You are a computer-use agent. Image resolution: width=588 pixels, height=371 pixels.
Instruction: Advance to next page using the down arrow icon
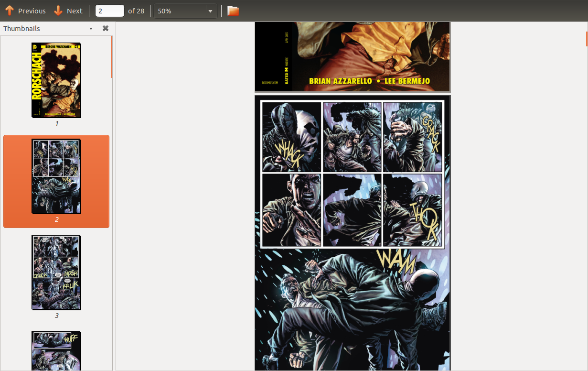58,11
